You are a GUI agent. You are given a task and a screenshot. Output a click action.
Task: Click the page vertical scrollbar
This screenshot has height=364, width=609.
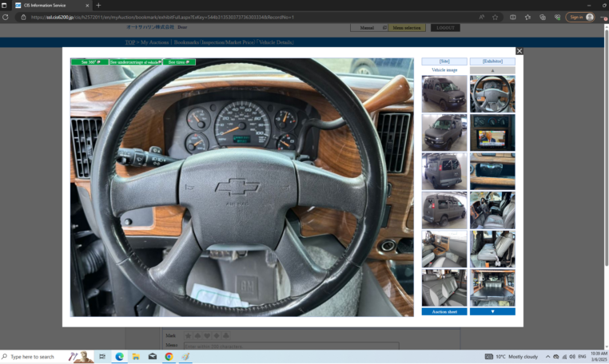click(607, 148)
